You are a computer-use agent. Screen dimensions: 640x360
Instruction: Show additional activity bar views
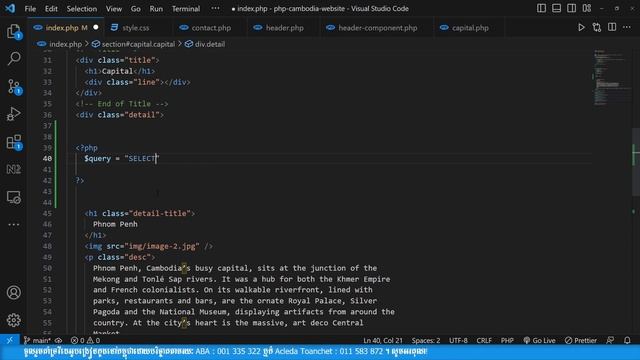(13, 224)
